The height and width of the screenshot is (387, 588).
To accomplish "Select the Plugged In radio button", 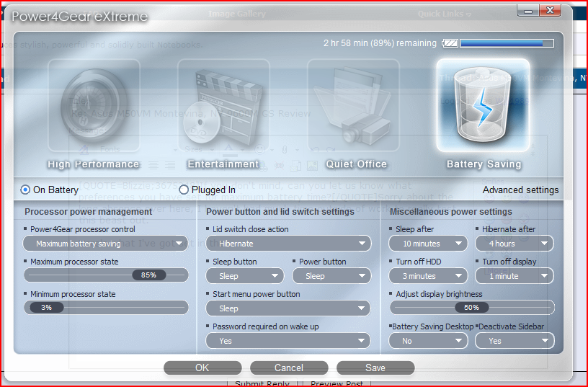I will (183, 190).
